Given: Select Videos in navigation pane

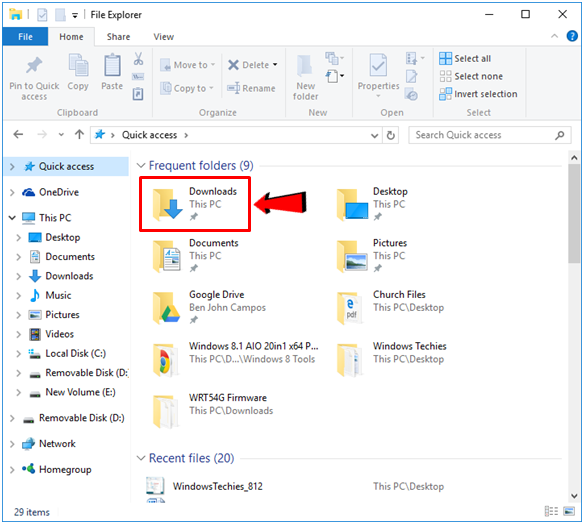Looking at the screenshot, I should (59, 334).
